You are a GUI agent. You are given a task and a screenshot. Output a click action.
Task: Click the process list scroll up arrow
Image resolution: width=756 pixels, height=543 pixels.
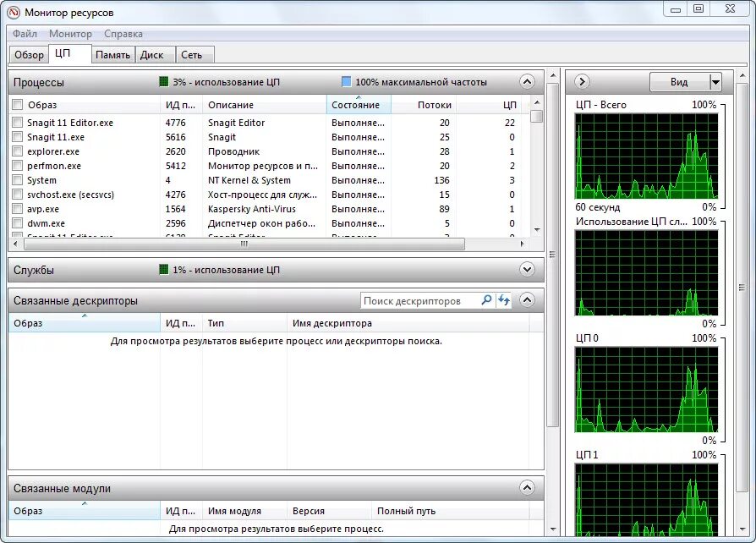click(x=537, y=102)
